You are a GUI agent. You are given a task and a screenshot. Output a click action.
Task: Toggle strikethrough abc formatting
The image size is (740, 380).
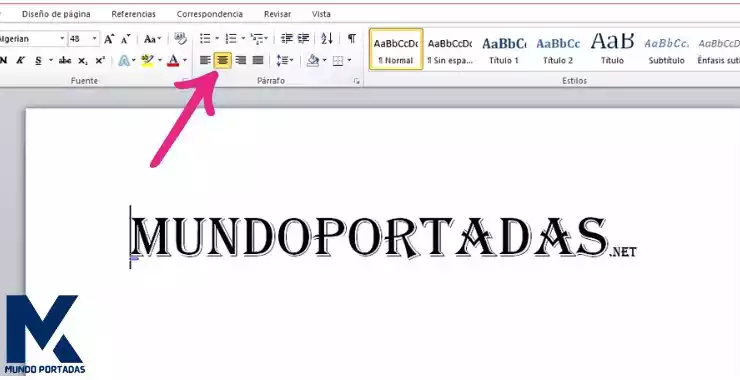(x=65, y=60)
